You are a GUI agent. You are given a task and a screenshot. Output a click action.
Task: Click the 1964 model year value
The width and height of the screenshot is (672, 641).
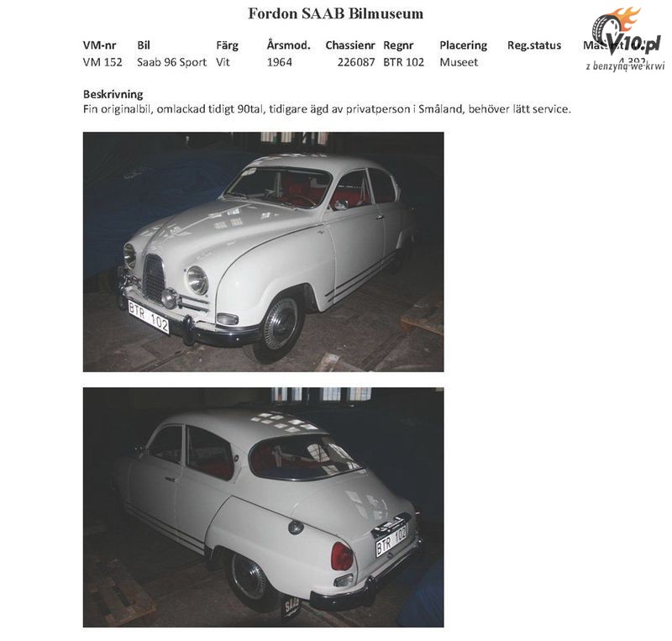click(x=279, y=62)
